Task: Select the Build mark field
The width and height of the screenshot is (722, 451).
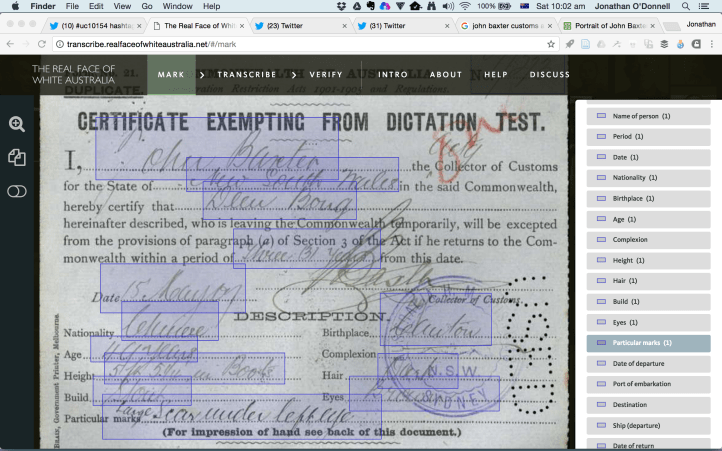Action: [x=648, y=302]
